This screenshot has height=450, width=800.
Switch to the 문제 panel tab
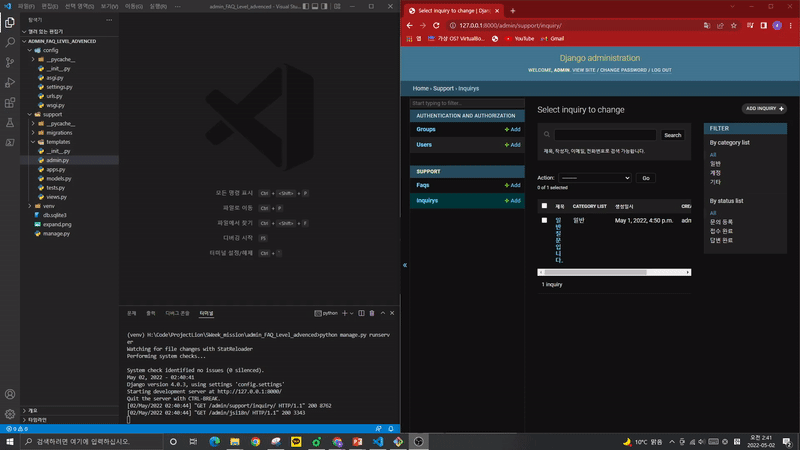coord(132,313)
